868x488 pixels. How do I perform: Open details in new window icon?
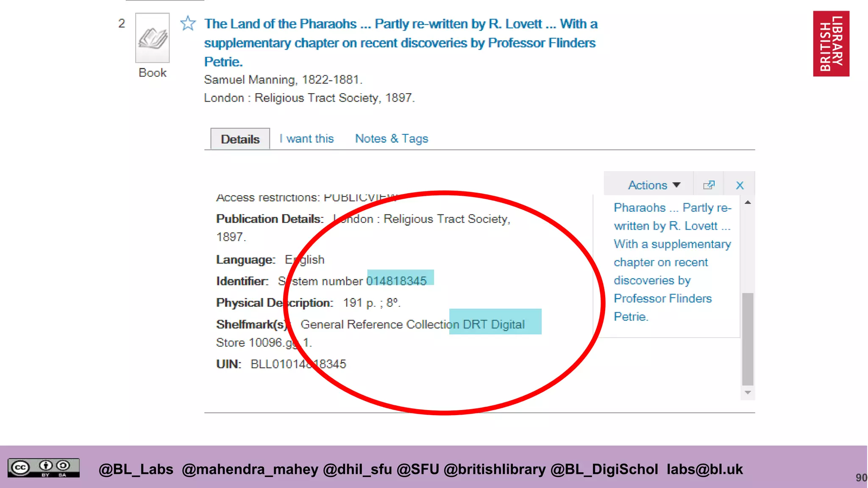[x=709, y=185]
